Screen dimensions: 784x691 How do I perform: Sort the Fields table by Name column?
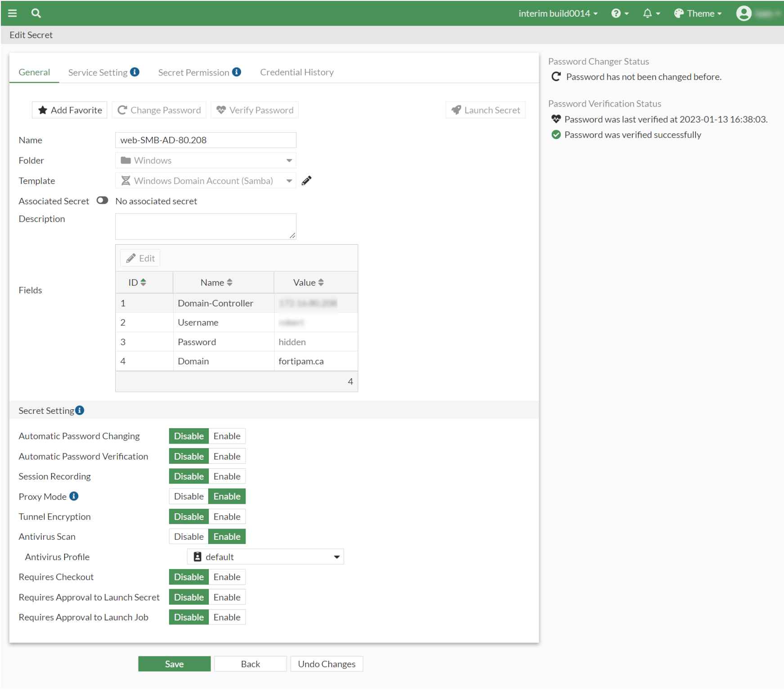216,282
